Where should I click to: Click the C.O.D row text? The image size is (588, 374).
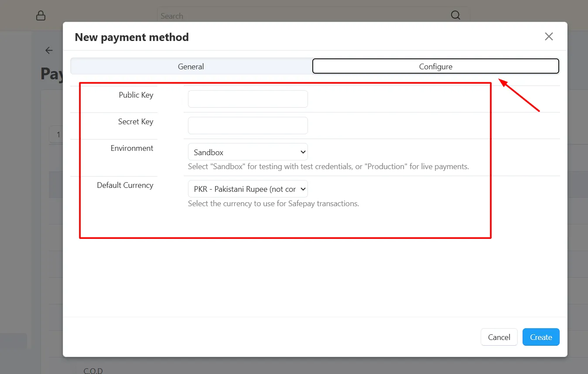click(93, 371)
